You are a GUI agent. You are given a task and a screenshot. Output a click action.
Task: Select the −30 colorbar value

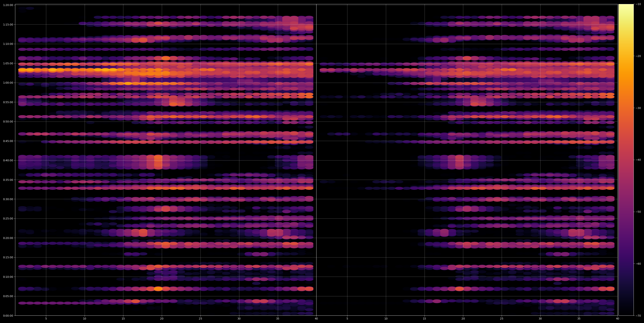point(638,108)
